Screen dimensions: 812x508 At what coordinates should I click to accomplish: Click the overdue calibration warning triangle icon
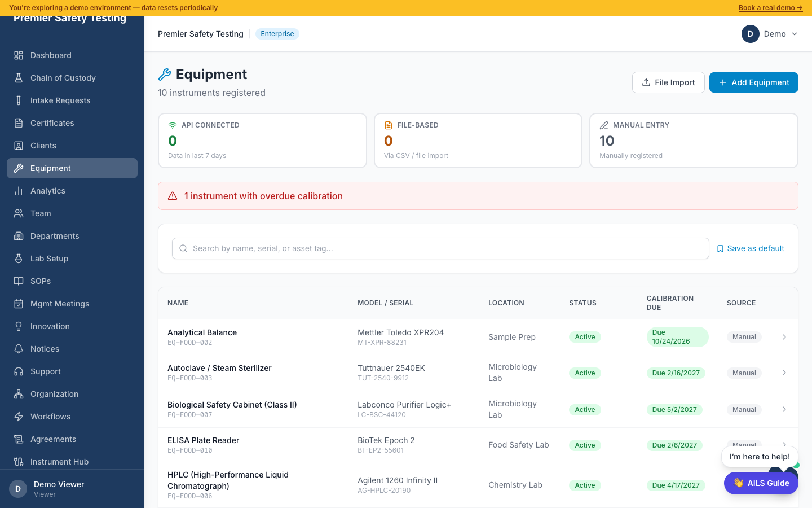(x=173, y=196)
